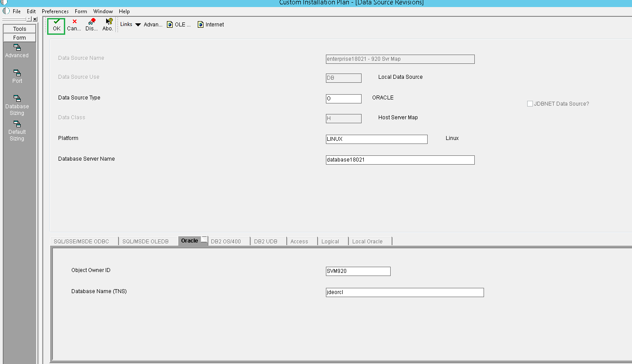Enable the JDBNET Data Source checkbox
The image size is (632, 364).
[530, 103]
